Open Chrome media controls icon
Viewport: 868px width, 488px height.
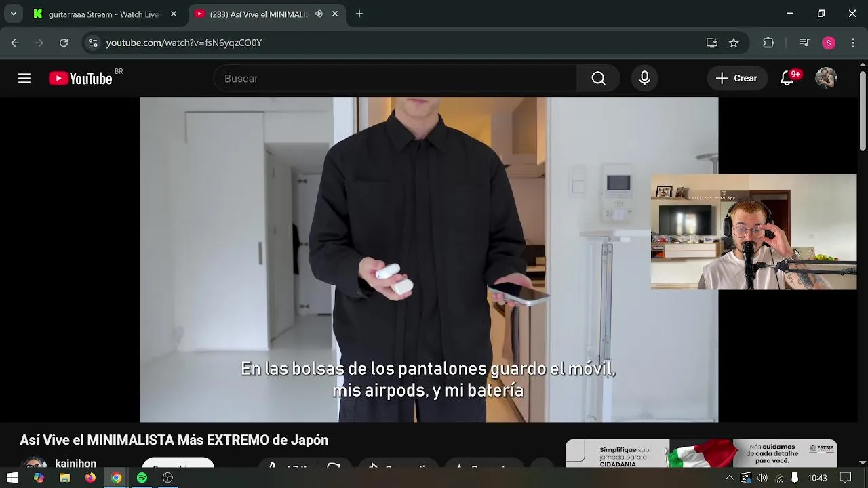click(x=804, y=43)
